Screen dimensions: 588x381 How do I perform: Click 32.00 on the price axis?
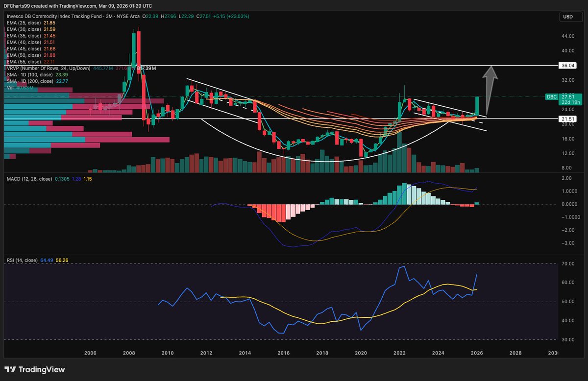568,79
